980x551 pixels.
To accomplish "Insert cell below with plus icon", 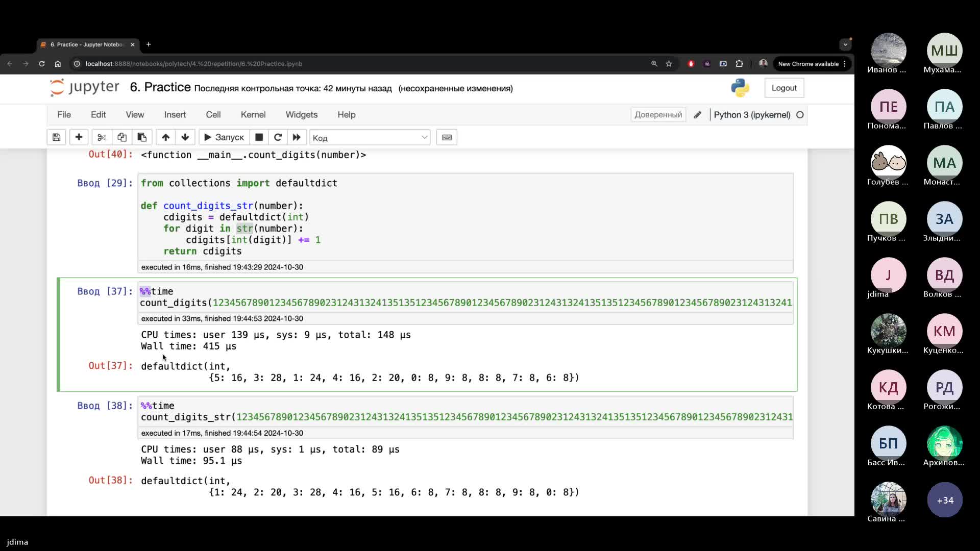I will (x=79, y=137).
